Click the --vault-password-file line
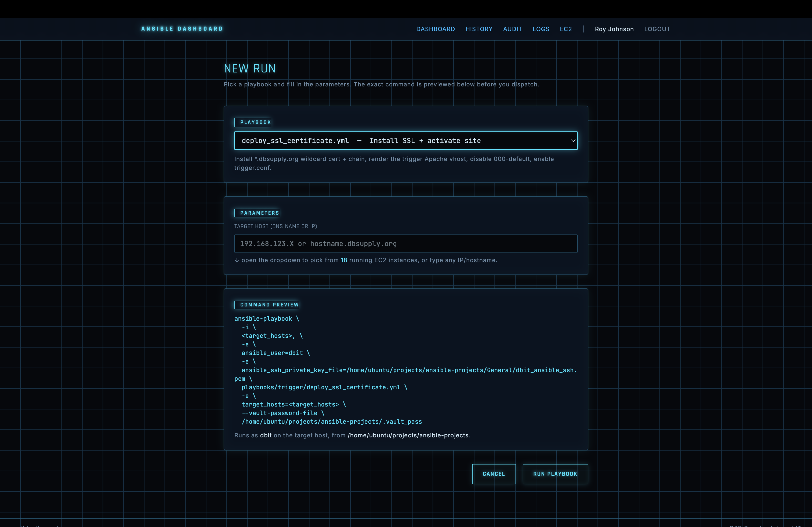Viewport: 812px width, 527px height. (283, 413)
